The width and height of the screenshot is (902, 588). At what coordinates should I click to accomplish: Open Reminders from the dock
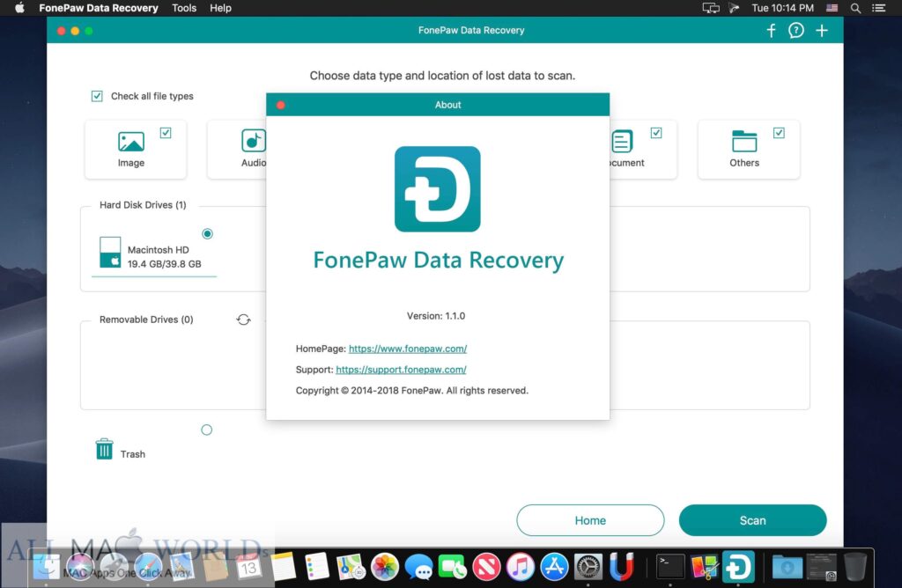point(316,567)
